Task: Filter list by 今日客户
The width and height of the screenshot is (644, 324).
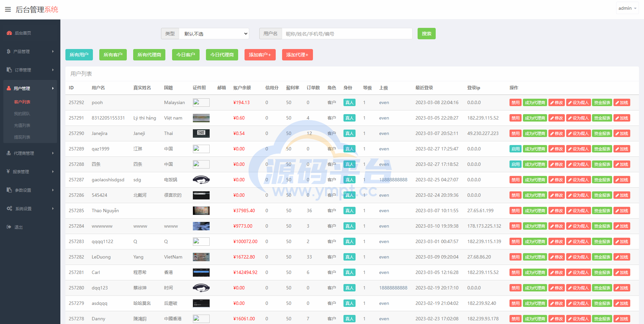Action: coord(186,55)
